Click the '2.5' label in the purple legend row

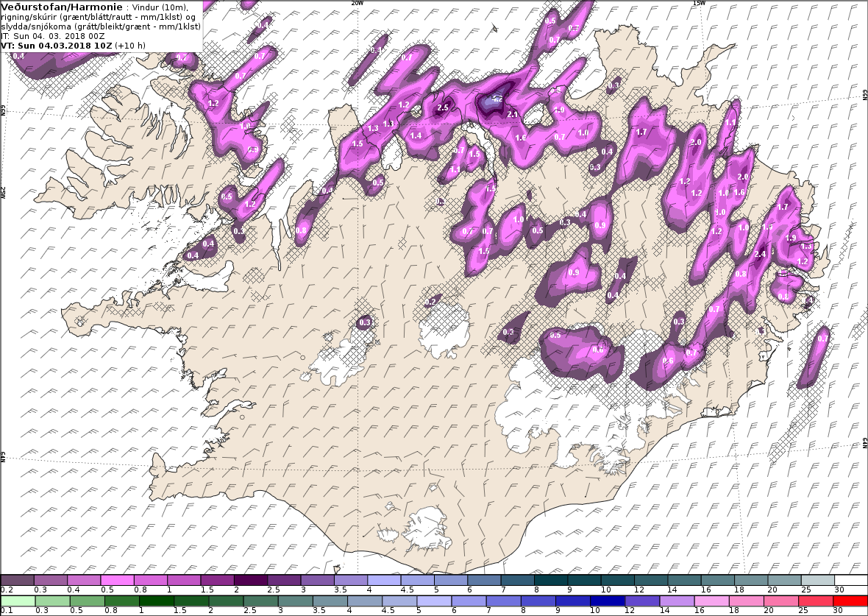click(x=274, y=590)
